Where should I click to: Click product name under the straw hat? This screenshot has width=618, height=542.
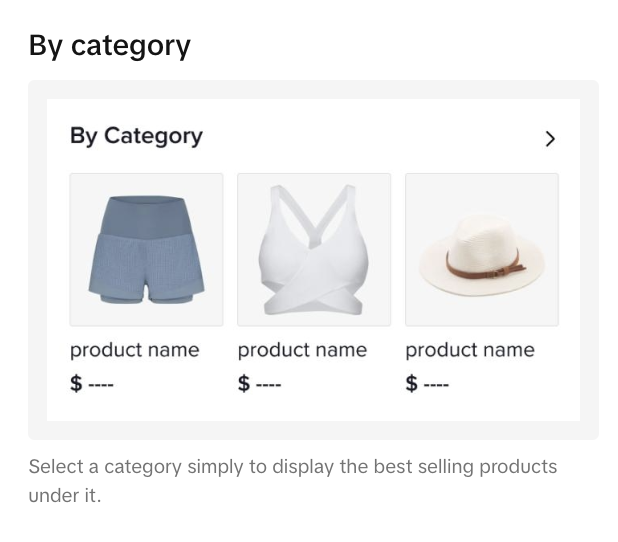tap(469, 350)
